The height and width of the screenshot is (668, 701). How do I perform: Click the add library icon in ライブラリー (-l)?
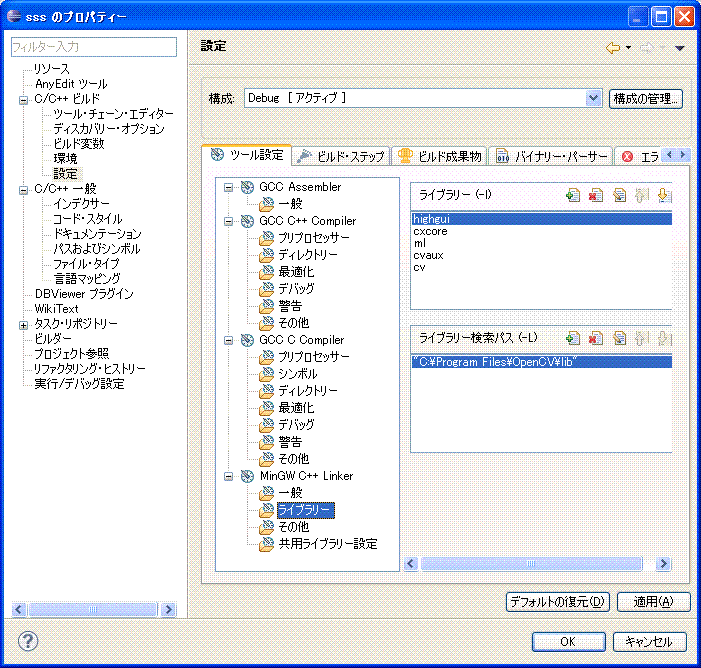[x=573, y=195]
